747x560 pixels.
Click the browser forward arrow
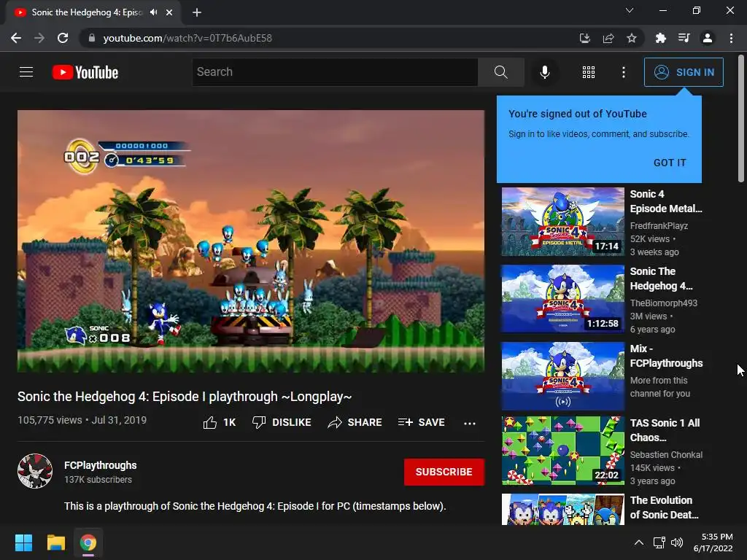(39, 38)
